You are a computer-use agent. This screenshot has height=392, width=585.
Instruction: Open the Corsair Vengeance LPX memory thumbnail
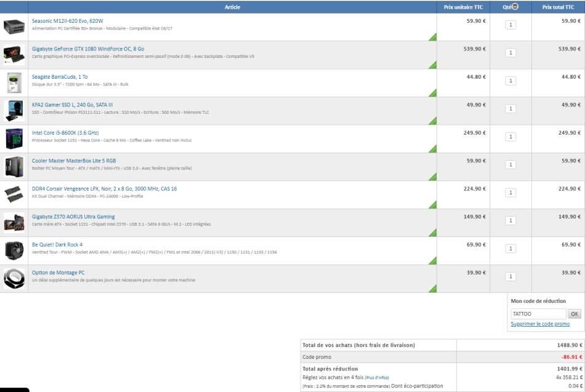pos(14,194)
